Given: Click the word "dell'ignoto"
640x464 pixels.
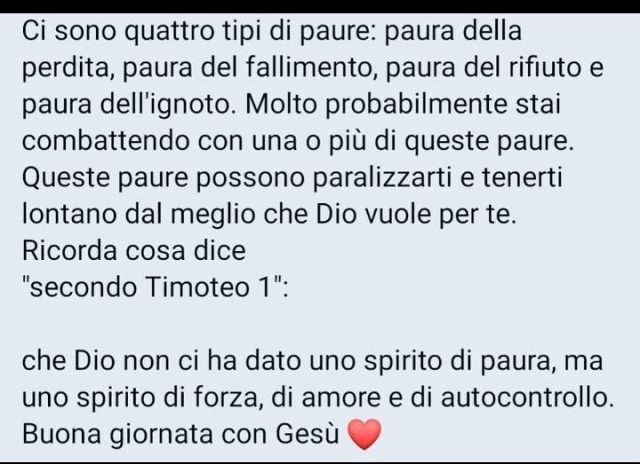Looking at the screenshot, I should pyautogui.click(x=169, y=105).
